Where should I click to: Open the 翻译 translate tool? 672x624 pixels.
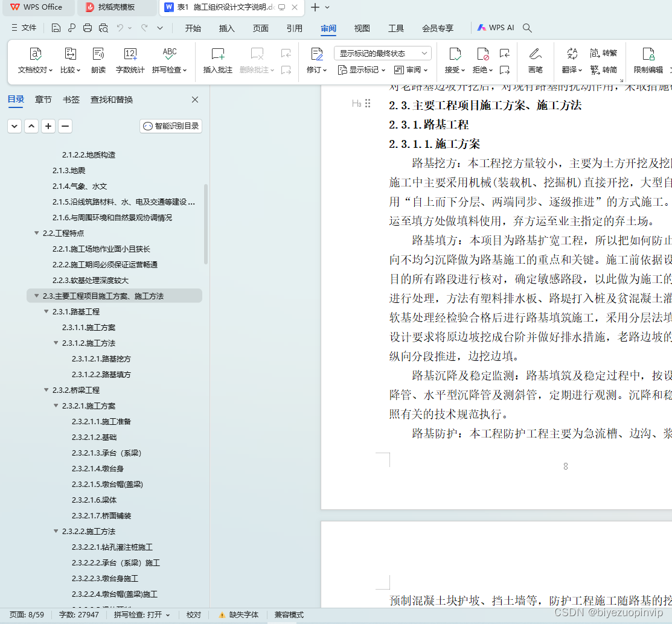point(572,60)
